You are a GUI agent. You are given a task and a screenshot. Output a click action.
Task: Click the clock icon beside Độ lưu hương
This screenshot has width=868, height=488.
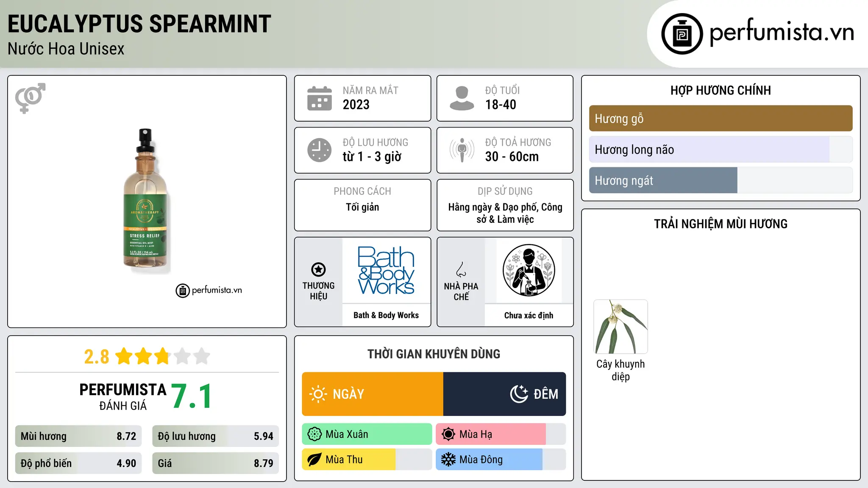(x=320, y=150)
